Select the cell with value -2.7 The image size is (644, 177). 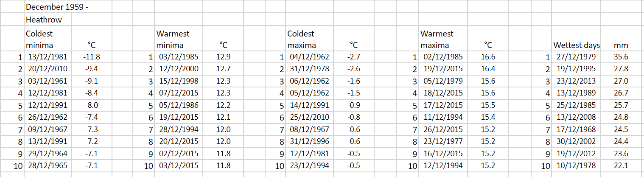coord(353,57)
